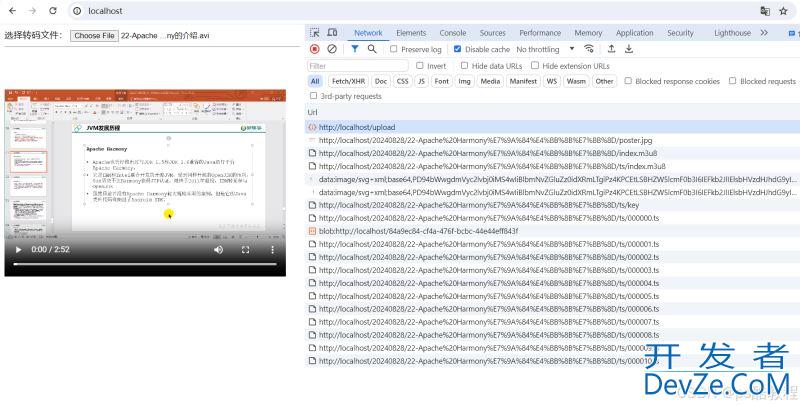Focus the network Filter text field

358,66
